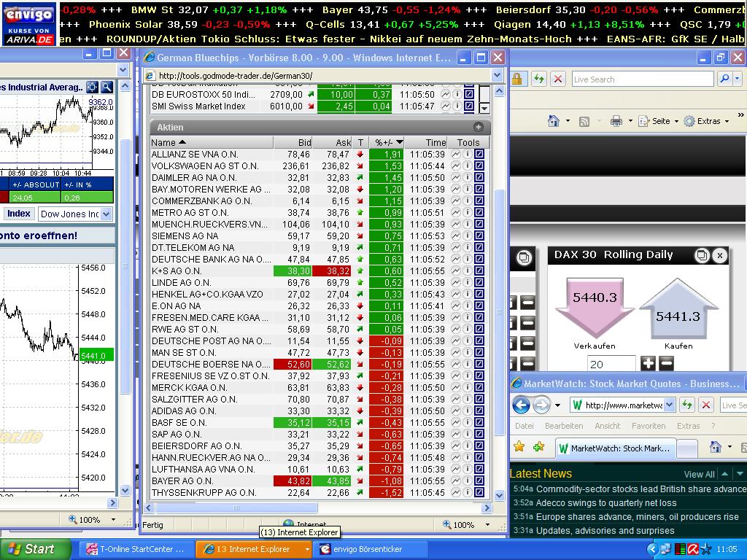Click Live Search input field
747x560 pixels.
[x=643, y=79]
